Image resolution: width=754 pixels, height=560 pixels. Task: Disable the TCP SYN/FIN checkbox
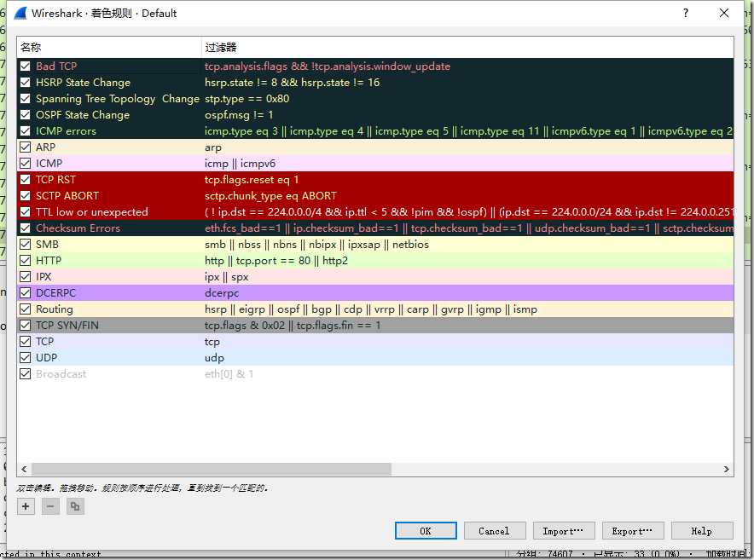point(26,325)
